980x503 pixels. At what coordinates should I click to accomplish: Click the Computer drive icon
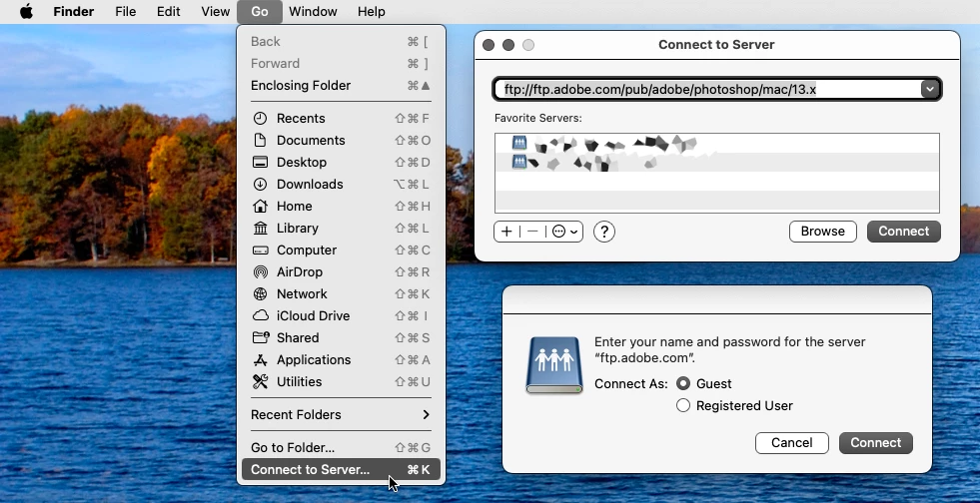(260, 251)
